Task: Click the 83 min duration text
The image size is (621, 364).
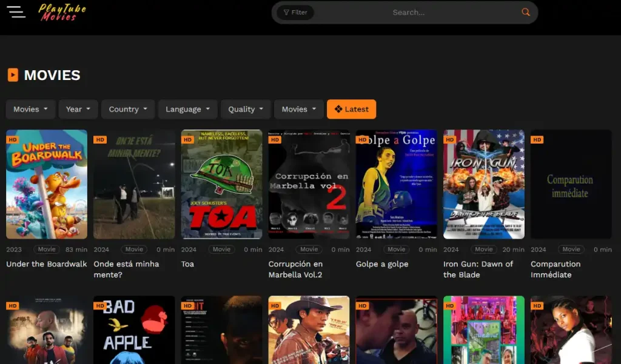Action: click(x=76, y=250)
